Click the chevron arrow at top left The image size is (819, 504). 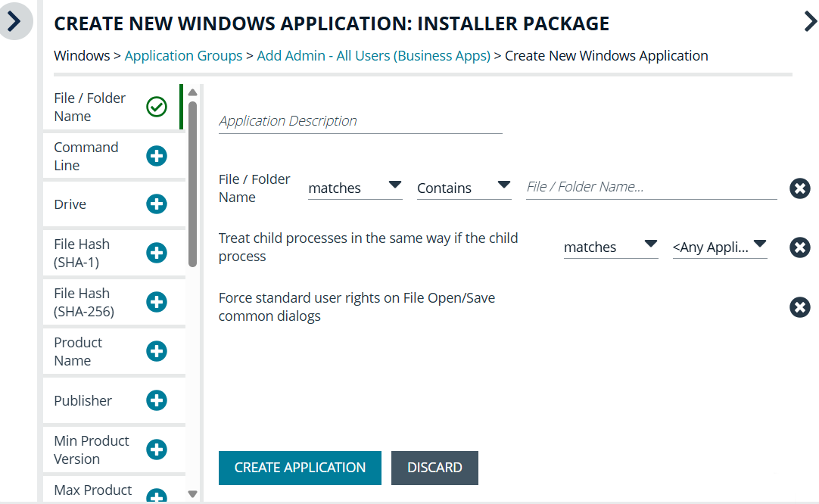coord(15,21)
